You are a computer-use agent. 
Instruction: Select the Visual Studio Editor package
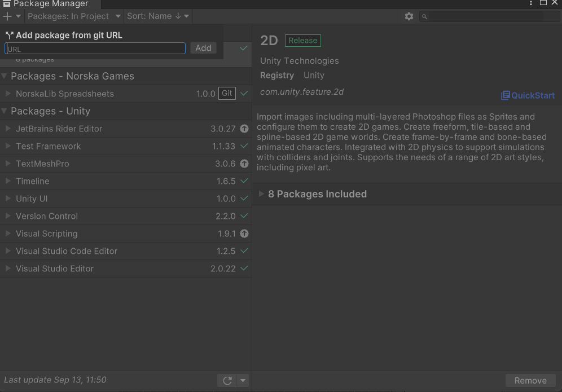[126, 268]
